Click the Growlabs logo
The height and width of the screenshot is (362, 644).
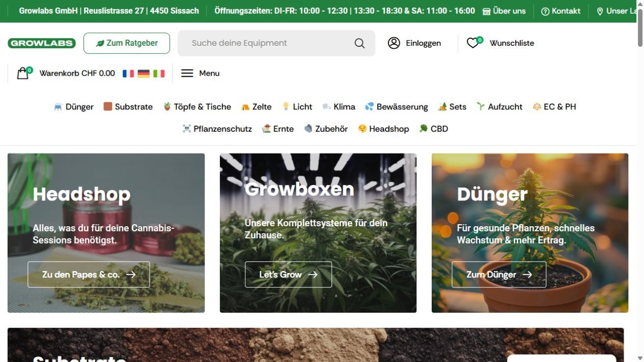42,43
